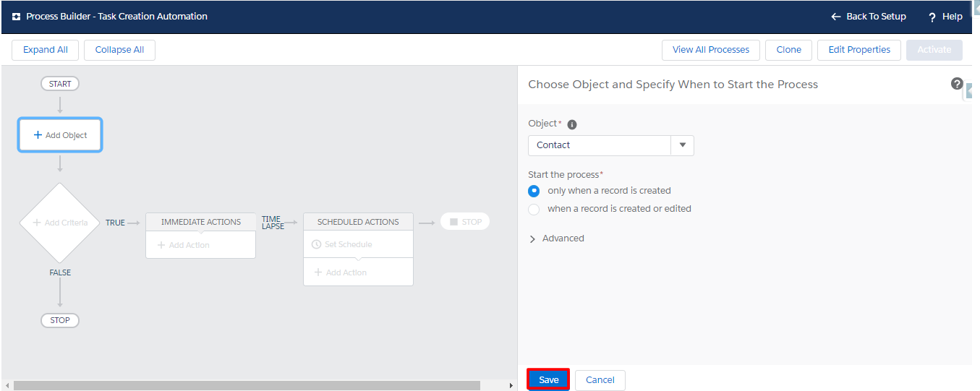The width and height of the screenshot is (980, 391).
Task: Save the process trigger settings
Action: 549,380
